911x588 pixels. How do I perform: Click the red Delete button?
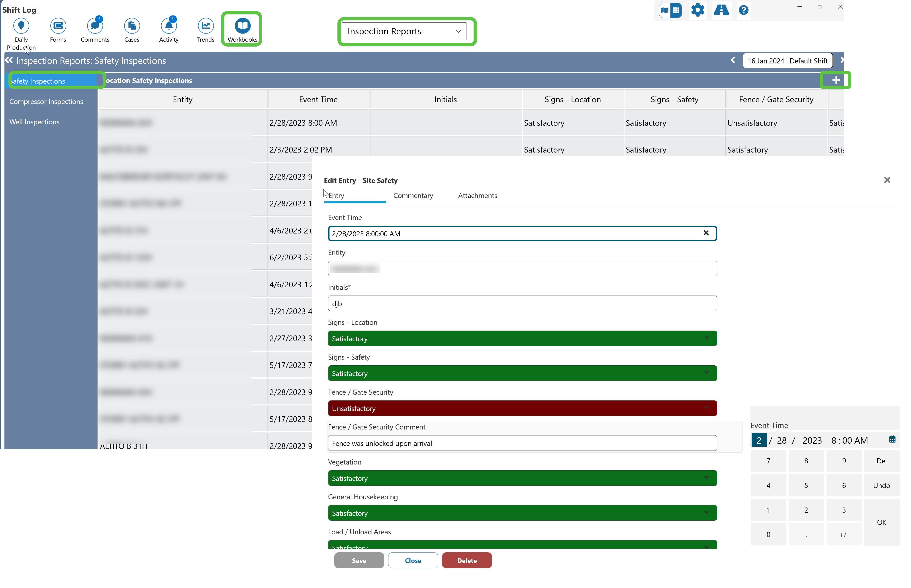[466, 560]
